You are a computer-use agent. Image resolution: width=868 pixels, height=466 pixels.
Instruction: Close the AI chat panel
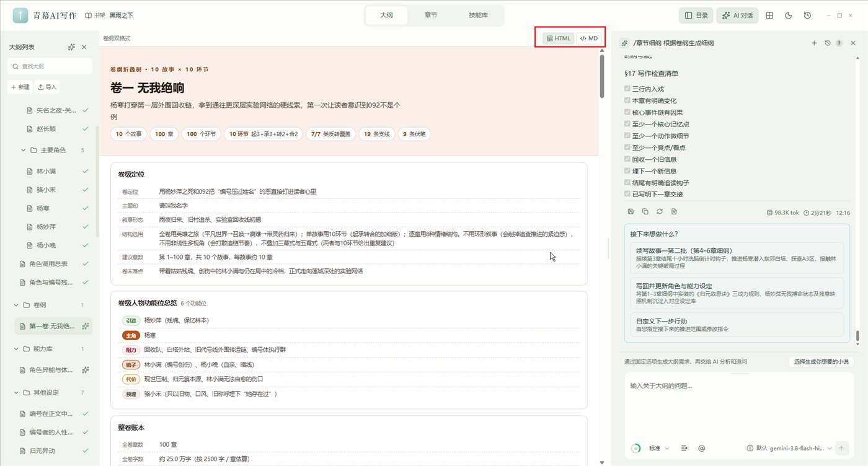[853, 43]
